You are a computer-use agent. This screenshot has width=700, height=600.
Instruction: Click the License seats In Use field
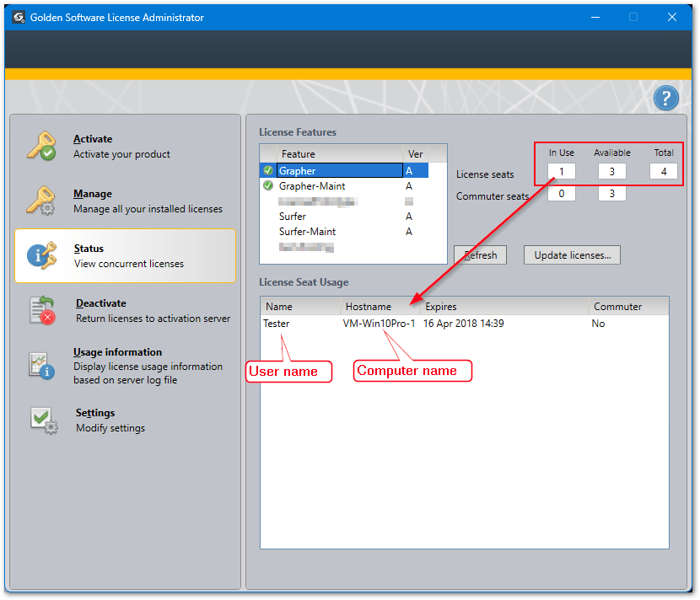[562, 171]
